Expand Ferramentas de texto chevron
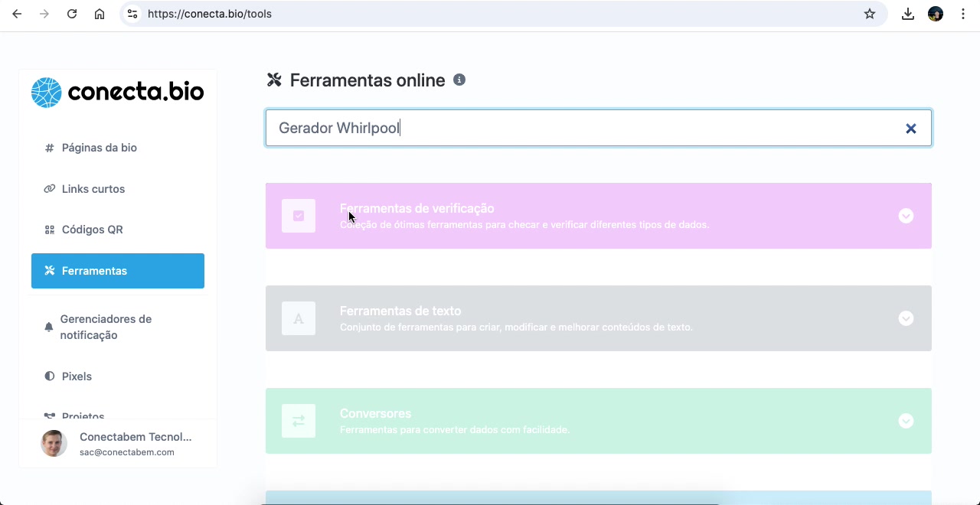Image resolution: width=980 pixels, height=505 pixels. [906, 318]
